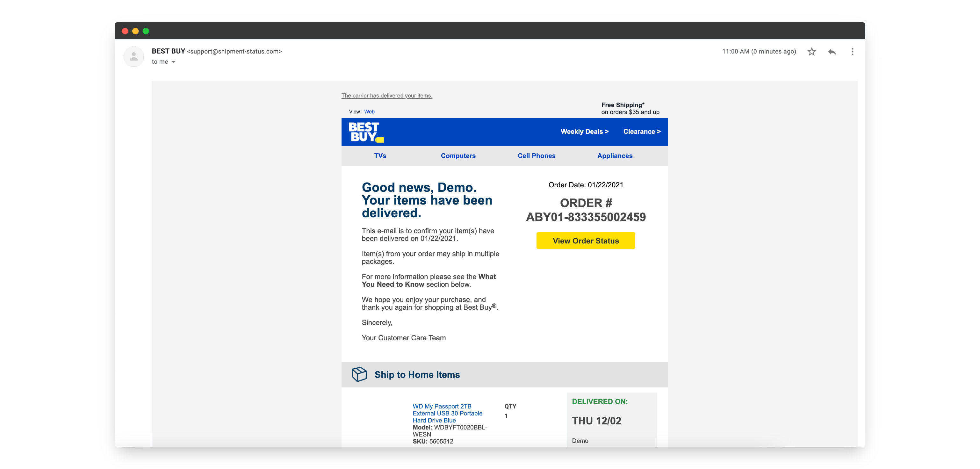The width and height of the screenshot is (980, 469).
Task: Click the Web view link
Action: tap(369, 111)
